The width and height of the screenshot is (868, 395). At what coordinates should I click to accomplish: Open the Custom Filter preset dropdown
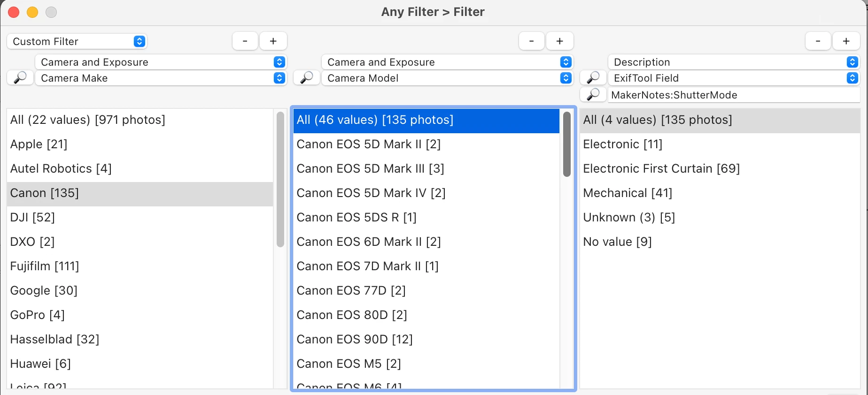(x=77, y=41)
